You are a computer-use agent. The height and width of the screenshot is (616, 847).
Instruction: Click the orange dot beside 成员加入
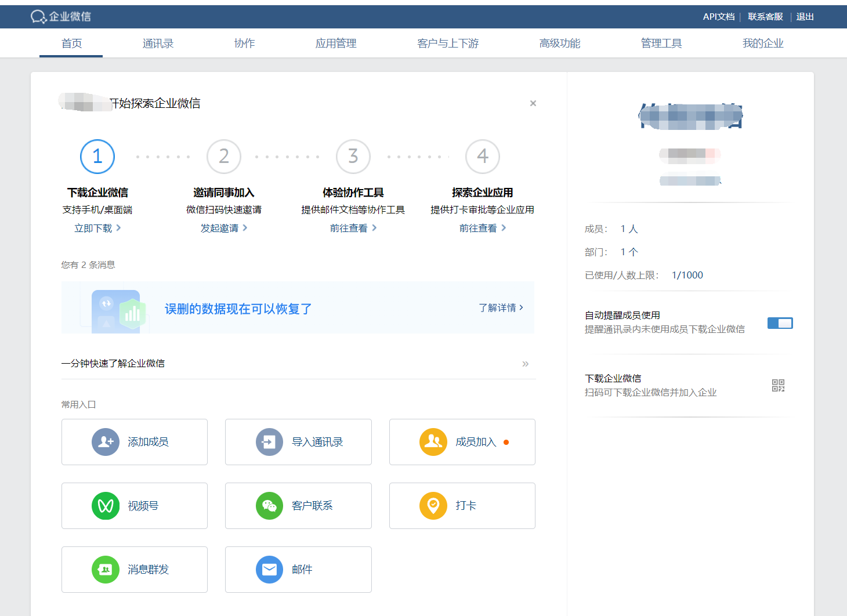click(x=506, y=442)
